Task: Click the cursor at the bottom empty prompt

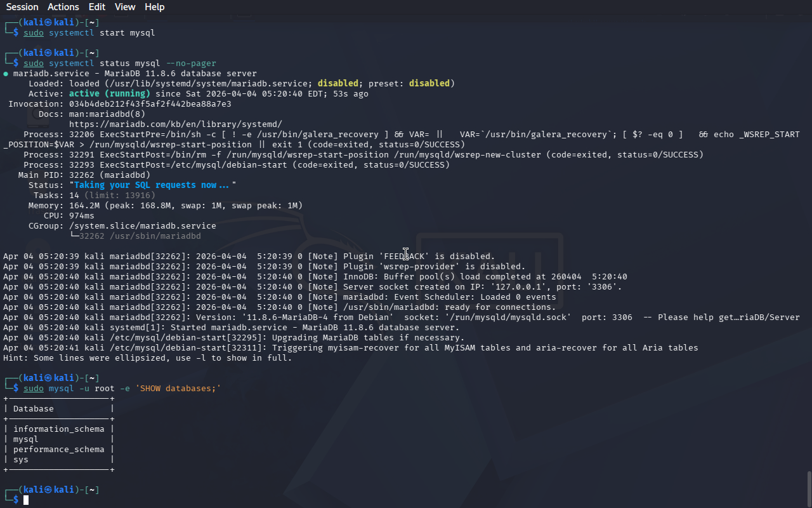Action: tap(26, 500)
